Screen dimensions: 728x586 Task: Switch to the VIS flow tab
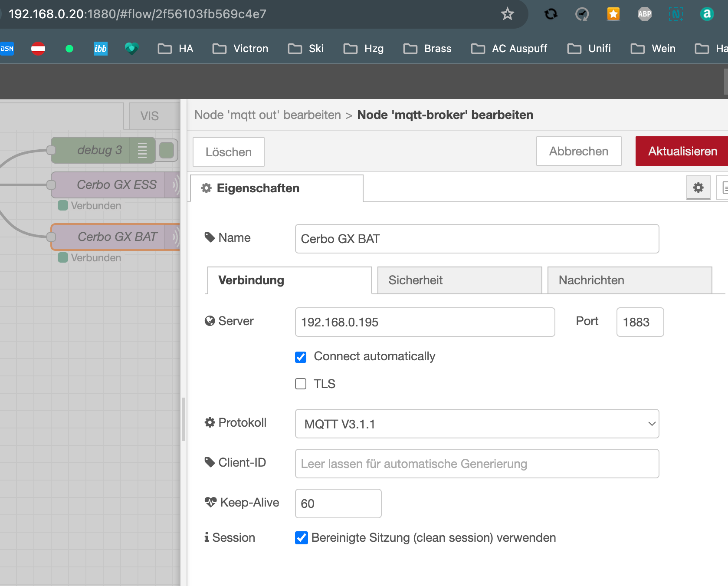click(154, 116)
